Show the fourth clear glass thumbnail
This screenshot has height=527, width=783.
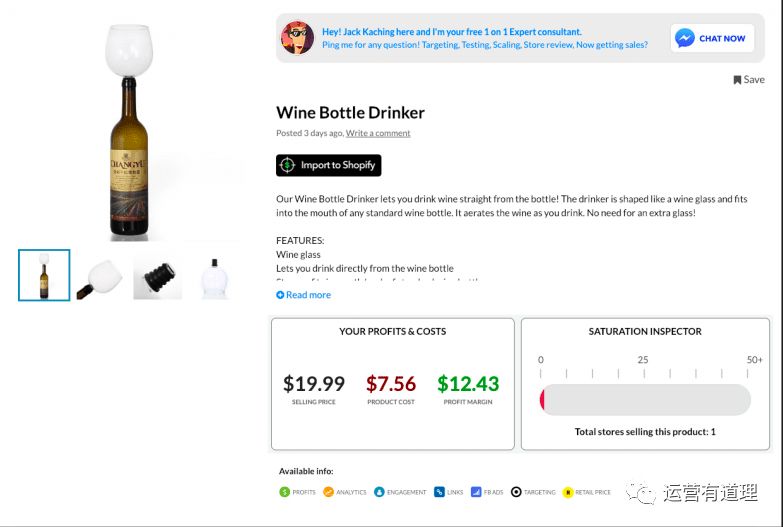(x=214, y=275)
